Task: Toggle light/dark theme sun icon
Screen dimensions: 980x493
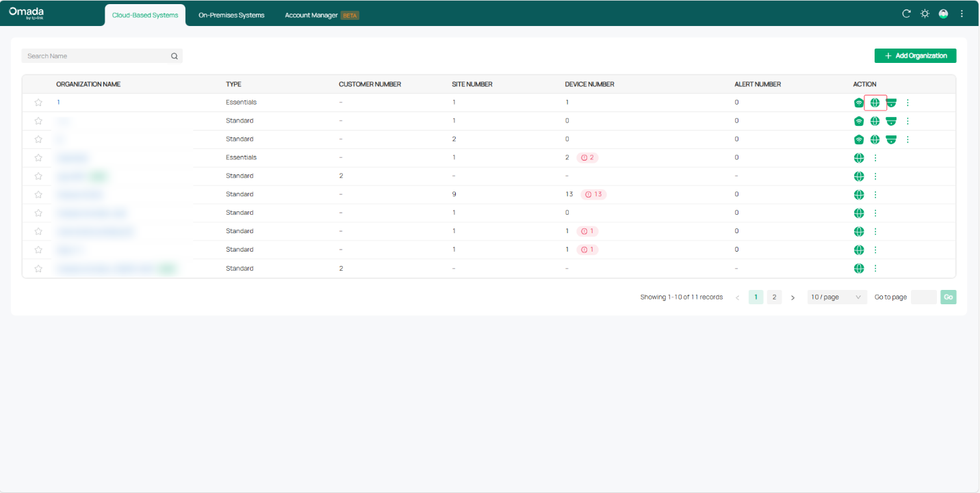Action: (x=925, y=14)
